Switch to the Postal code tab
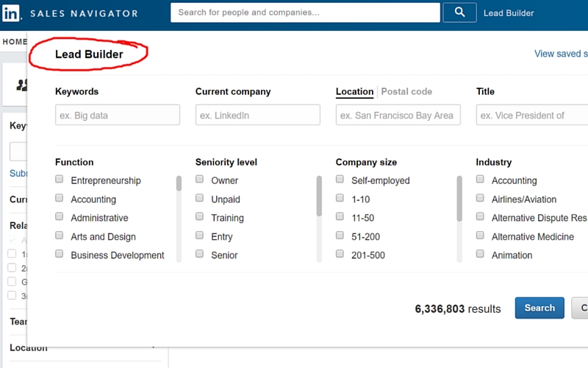Image resolution: width=588 pixels, height=368 pixels. click(406, 91)
